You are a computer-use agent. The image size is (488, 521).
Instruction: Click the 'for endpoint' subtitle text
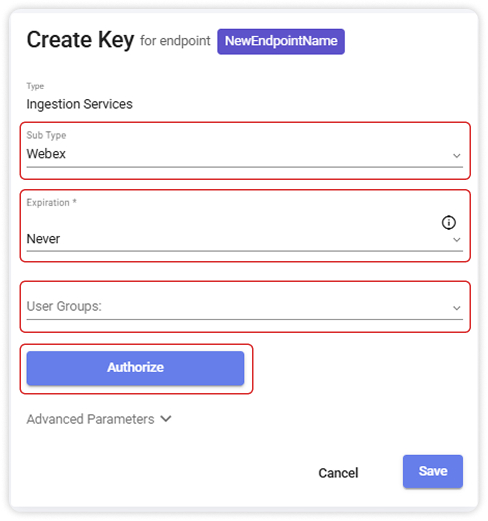175,41
